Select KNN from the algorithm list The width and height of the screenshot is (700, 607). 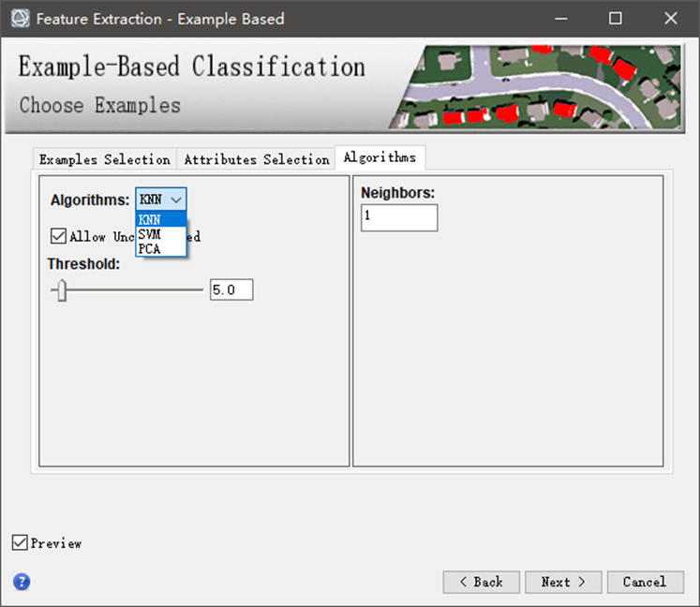[x=161, y=219]
